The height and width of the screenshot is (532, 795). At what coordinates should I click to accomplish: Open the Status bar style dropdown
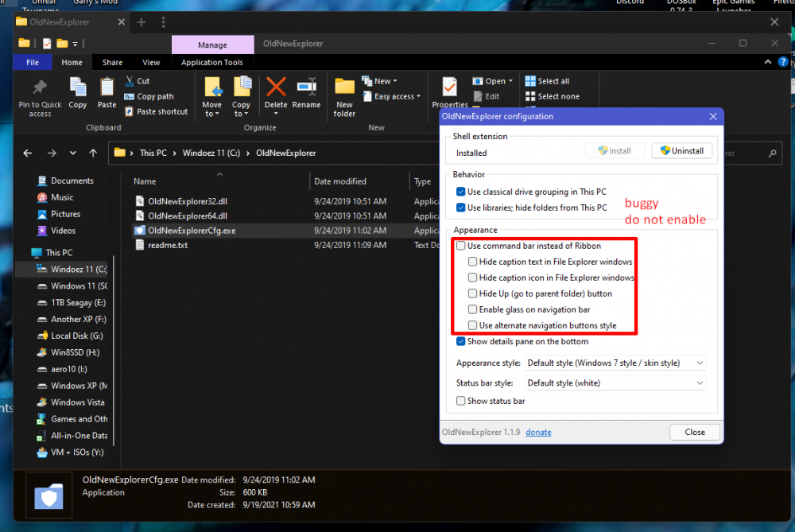point(615,382)
